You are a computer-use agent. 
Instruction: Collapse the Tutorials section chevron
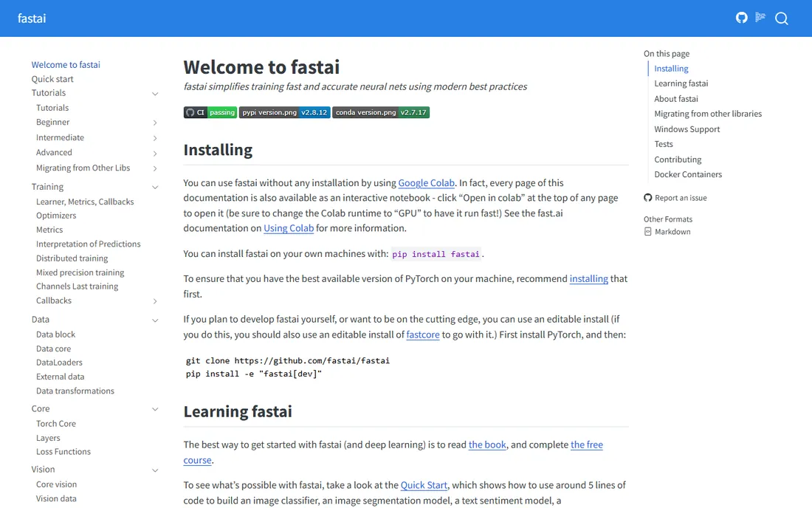tap(155, 94)
